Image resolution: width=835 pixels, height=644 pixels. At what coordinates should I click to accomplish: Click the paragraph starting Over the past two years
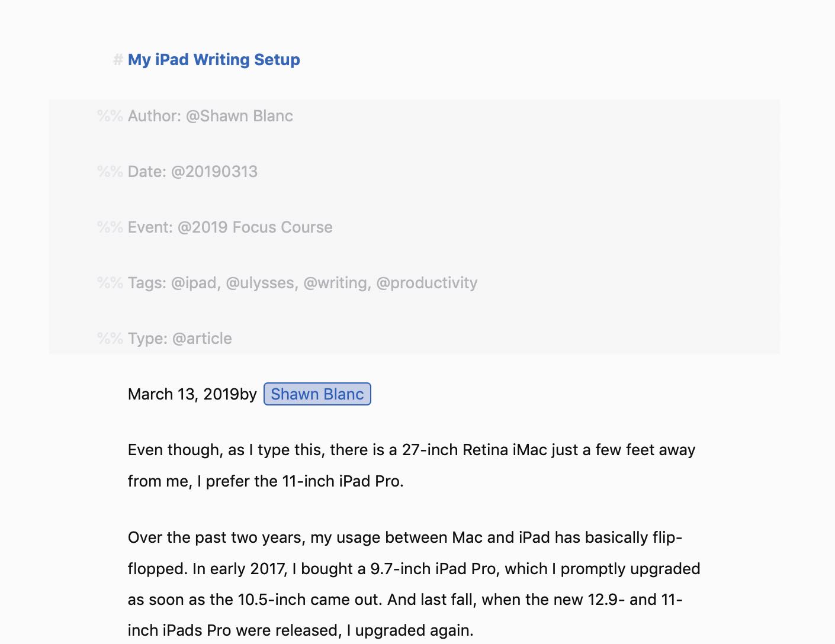(414, 584)
